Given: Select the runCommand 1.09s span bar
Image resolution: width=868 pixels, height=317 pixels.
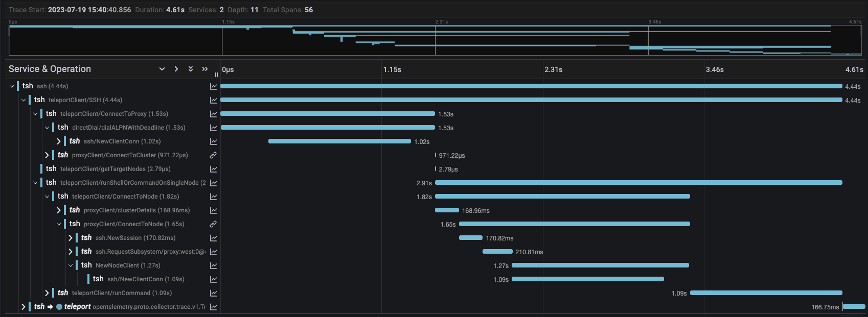Looking at the screenshot, I should point(766,293).
